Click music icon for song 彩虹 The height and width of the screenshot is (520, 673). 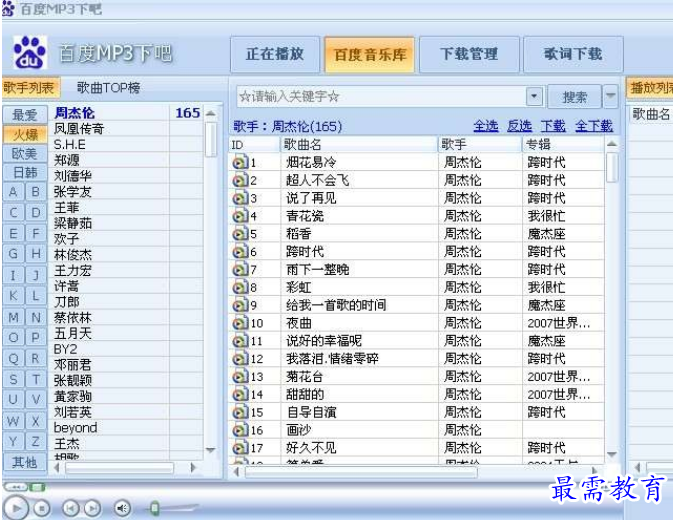pos(240,287)
